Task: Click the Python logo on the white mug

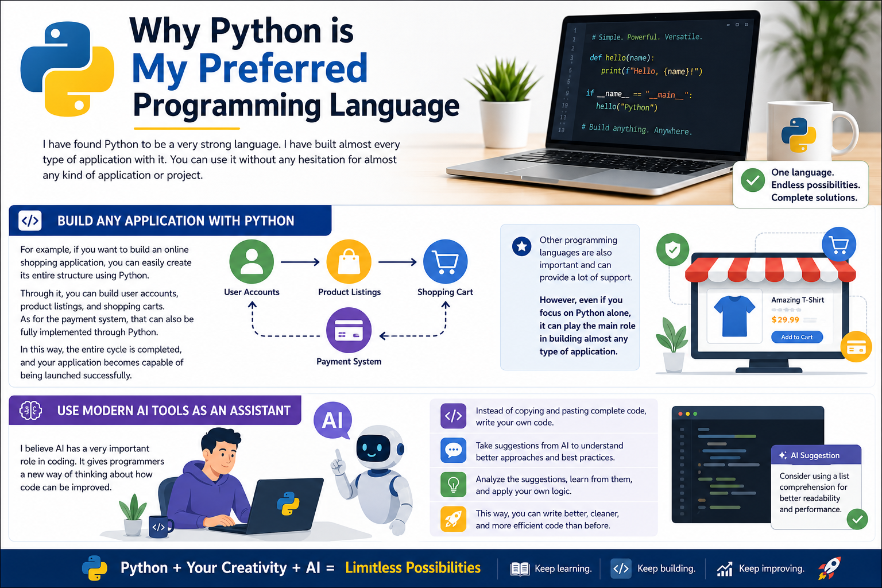Action: (x=798, y=135)
